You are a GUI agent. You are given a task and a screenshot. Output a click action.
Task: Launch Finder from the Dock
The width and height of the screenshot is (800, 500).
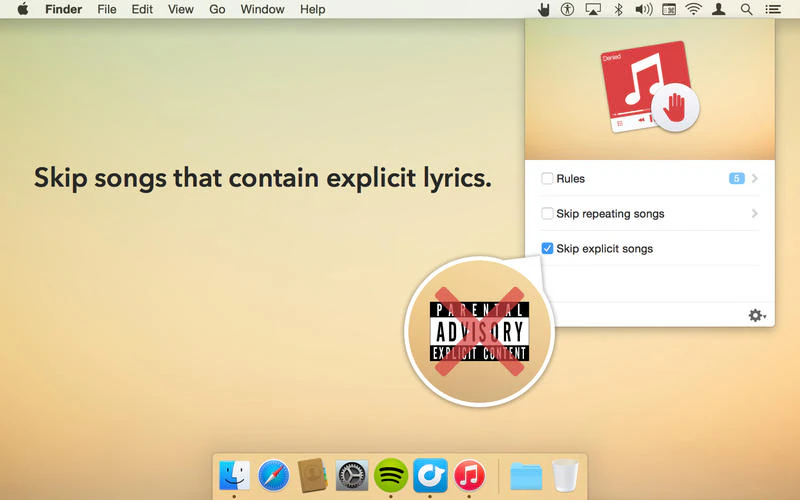(x=235, y=476)
